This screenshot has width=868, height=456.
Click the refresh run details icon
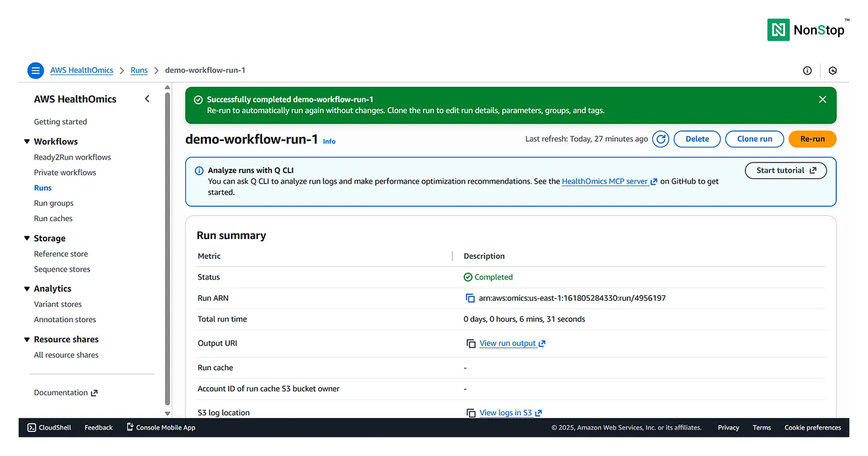pos(660,139)
